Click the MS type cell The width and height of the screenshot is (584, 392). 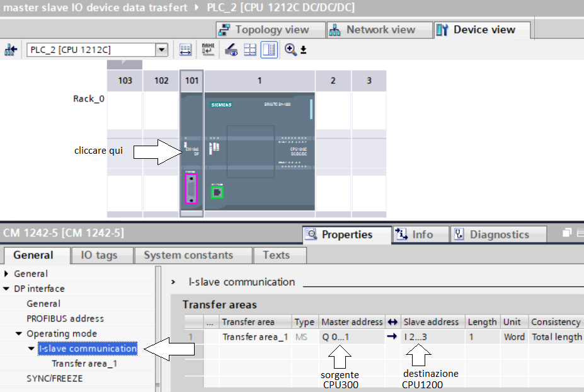(x=305, y=337)
